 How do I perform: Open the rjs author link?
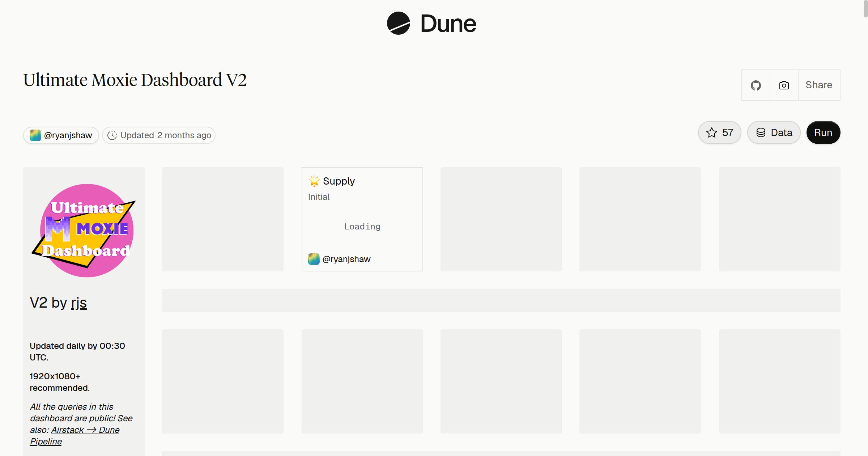tap(79, 303)
